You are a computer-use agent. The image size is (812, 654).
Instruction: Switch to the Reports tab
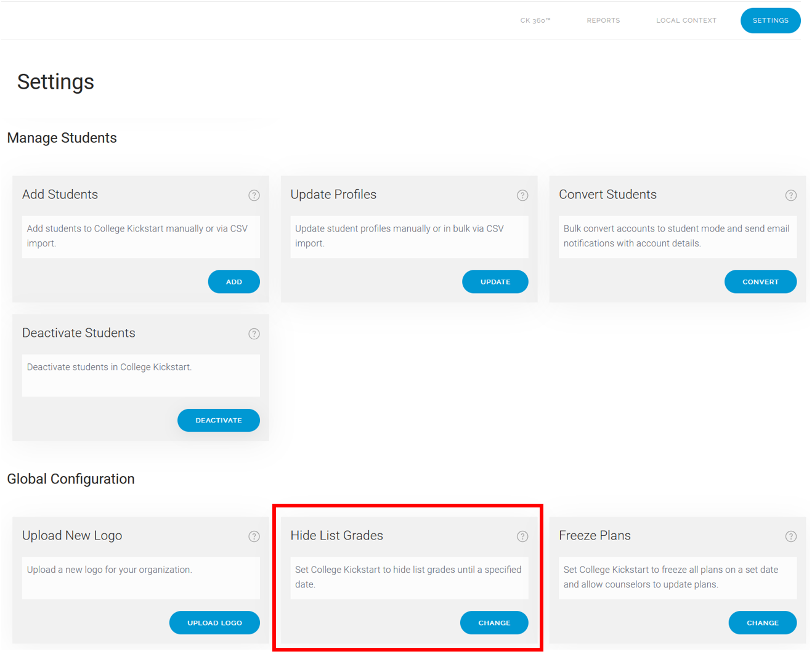pyautogui.click(x=603, y=20)
